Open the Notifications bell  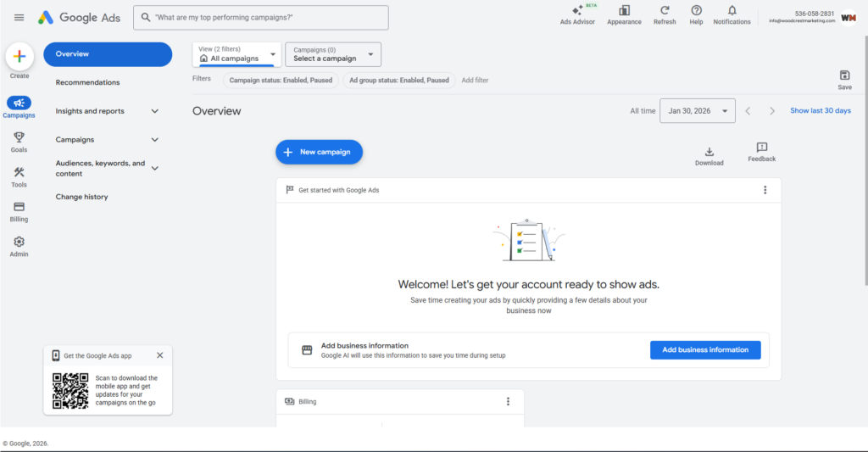point(732,11)
